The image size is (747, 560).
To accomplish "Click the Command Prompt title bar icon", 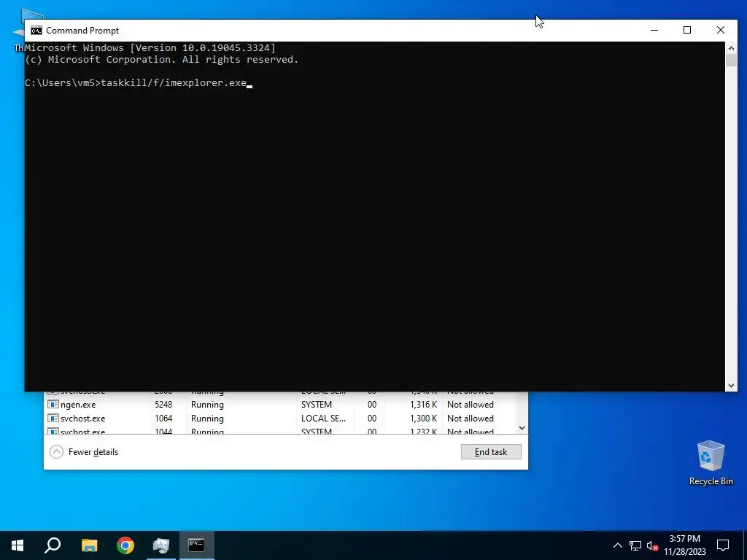I will point(36,31).
